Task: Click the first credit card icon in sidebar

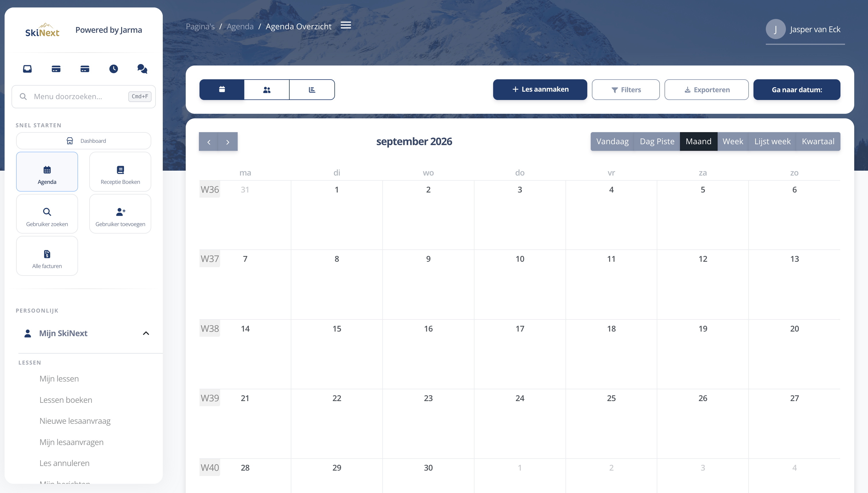Action: [x=56, y=69]
